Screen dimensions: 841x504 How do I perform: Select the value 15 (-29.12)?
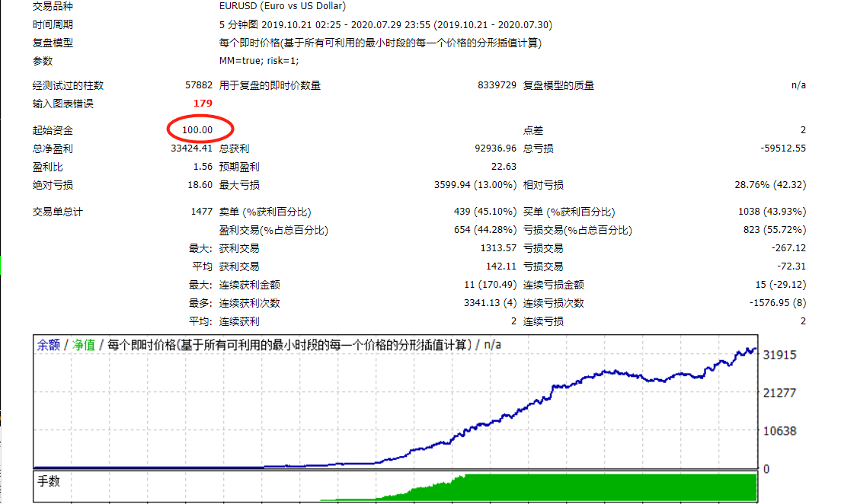point(780,285)
